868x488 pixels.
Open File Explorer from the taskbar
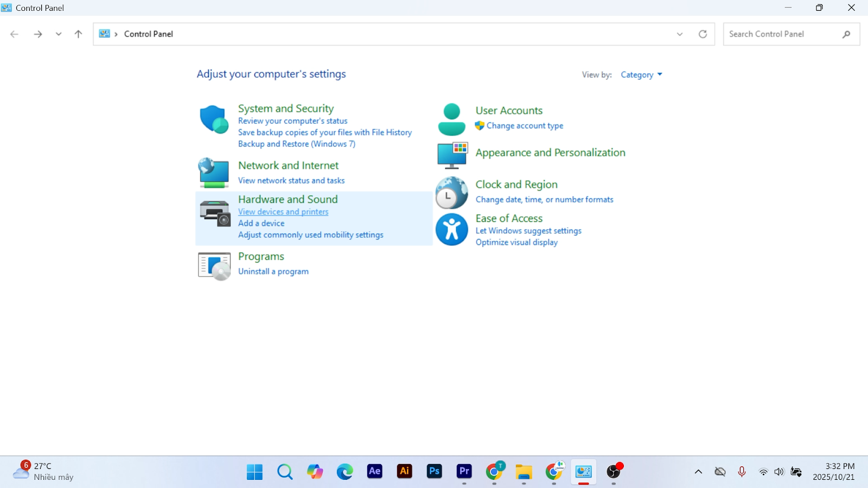click(524, 472)
